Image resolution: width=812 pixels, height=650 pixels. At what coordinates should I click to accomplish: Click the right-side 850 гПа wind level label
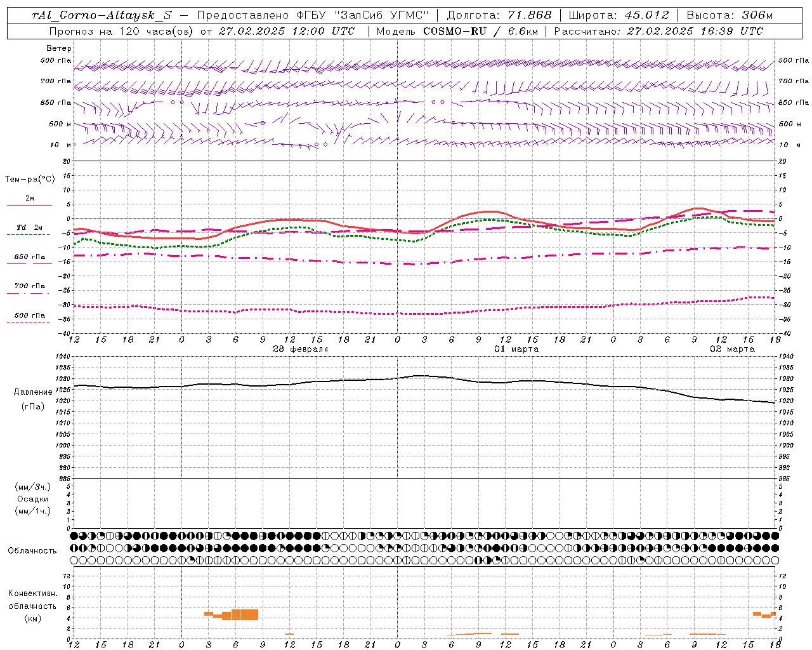click(x=794, y=102)
